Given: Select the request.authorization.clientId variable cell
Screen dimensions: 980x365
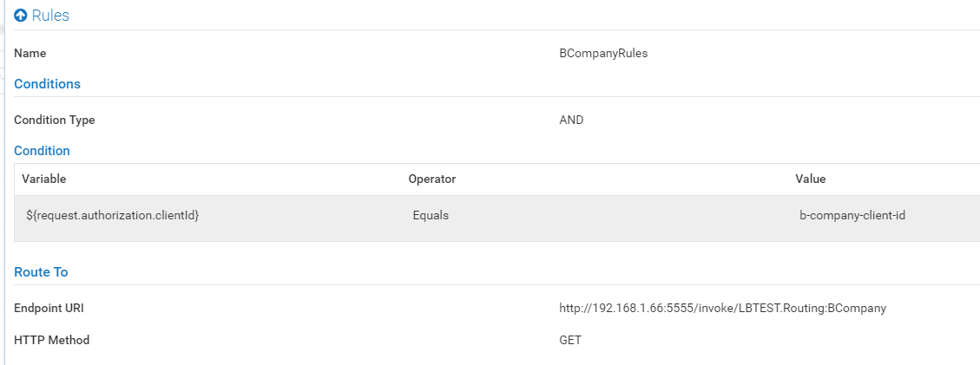Looking at the screenshot, I should pyautogui.click(x=113, y=215).
